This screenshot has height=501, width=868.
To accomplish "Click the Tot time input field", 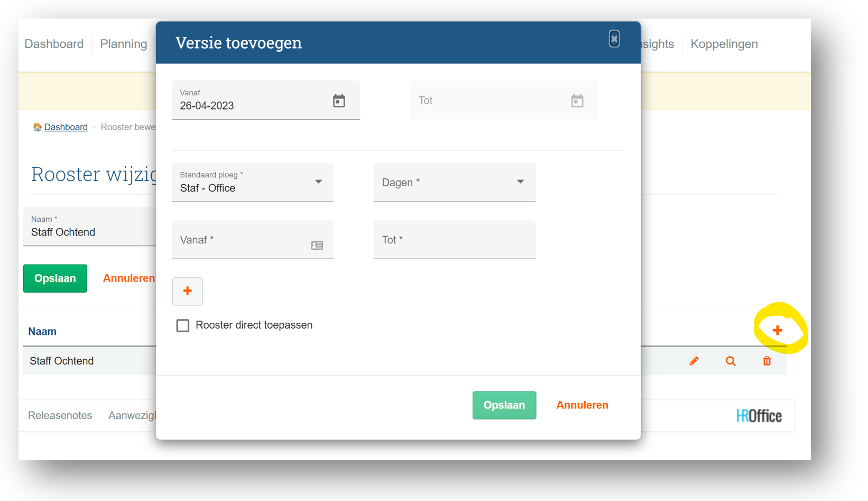I will point(455,240).
